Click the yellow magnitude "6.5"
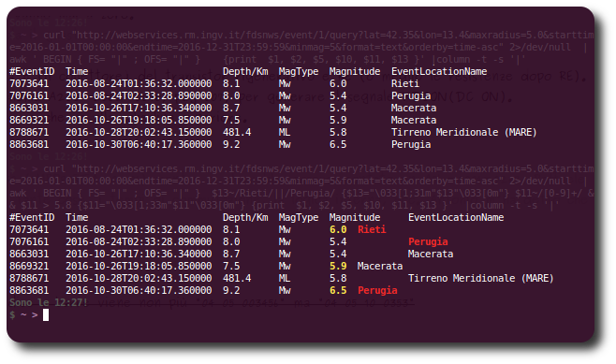This screenshot has height=364, width=616. tap(338, 291)
